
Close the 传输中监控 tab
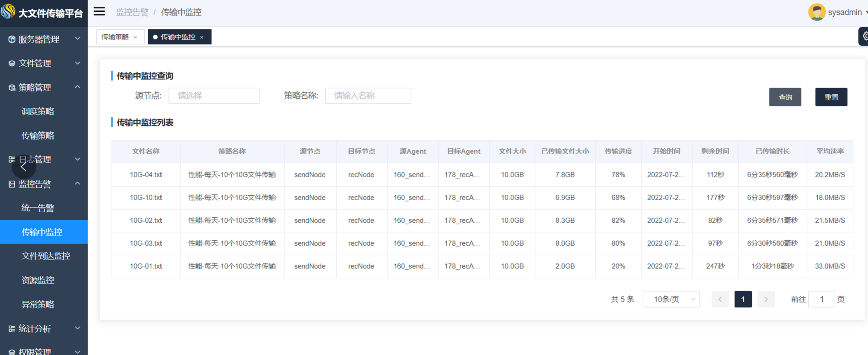tap(201, 38)
